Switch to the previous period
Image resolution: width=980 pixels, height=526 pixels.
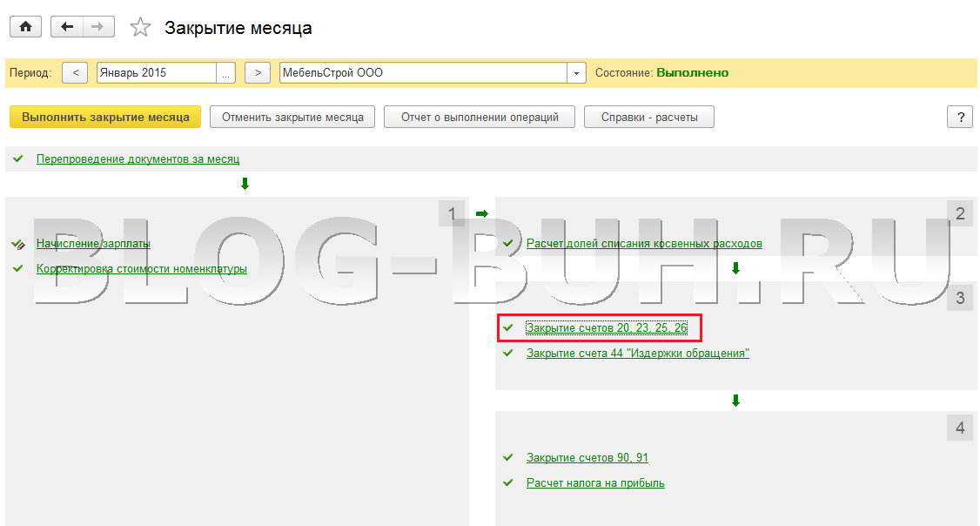76,73
